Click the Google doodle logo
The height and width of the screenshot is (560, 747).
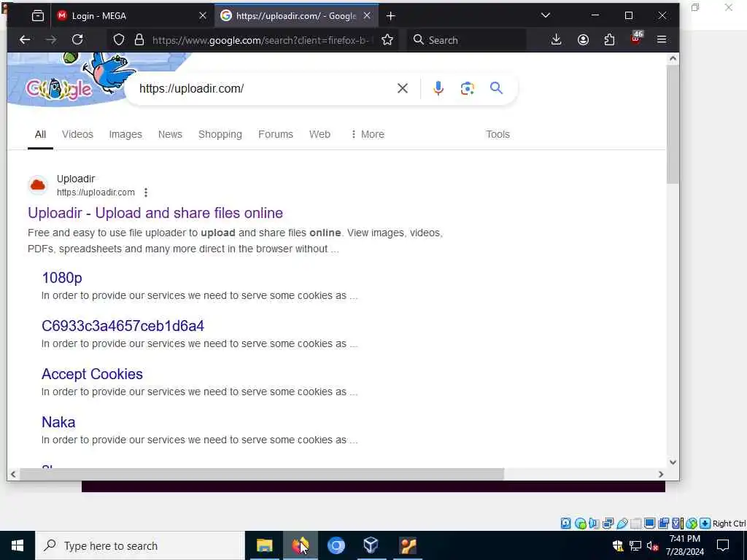(x=58, y=89)
